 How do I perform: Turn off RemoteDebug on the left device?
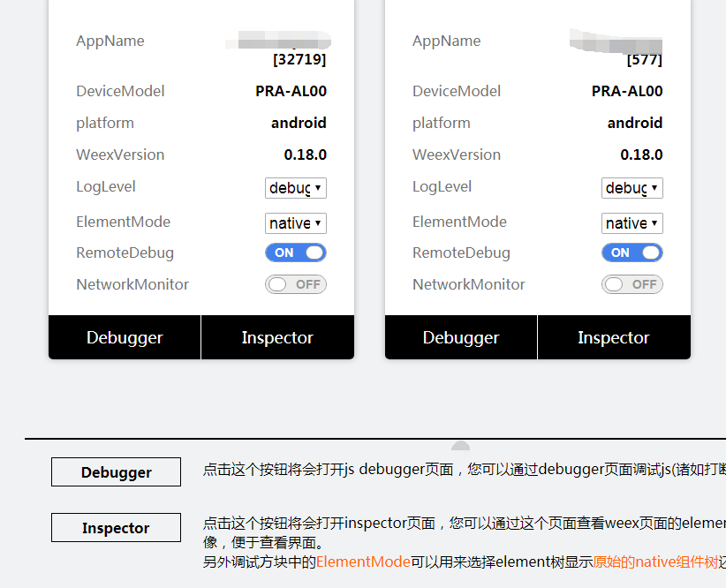pyautogui.click(x=295, y=253)
